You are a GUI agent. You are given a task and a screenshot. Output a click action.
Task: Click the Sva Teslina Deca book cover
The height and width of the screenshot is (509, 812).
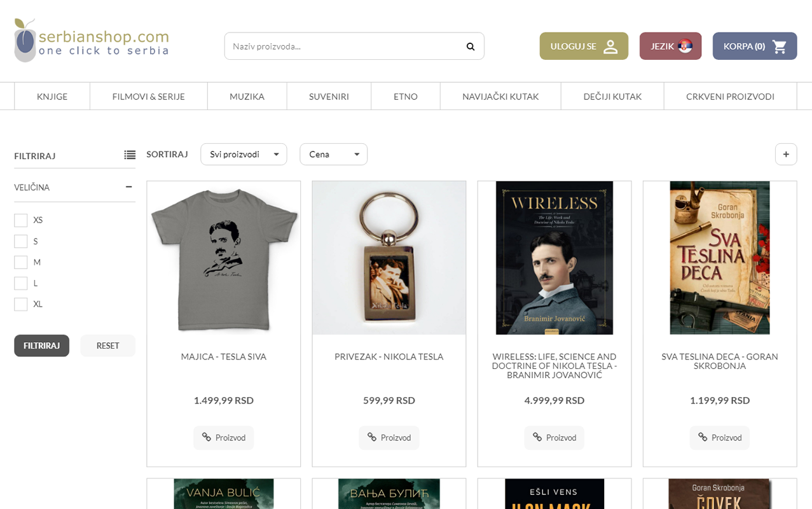(720, 258)
